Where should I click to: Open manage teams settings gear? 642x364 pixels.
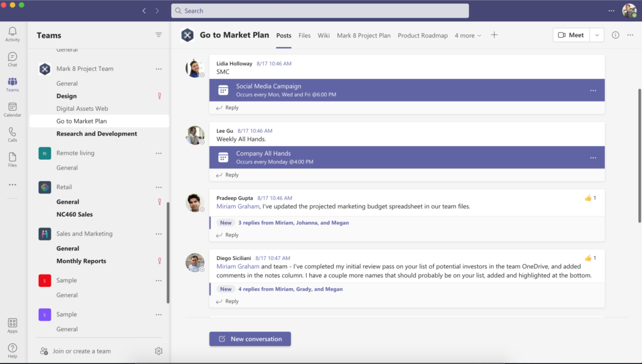pyautogui.click(x=159, y=351)
